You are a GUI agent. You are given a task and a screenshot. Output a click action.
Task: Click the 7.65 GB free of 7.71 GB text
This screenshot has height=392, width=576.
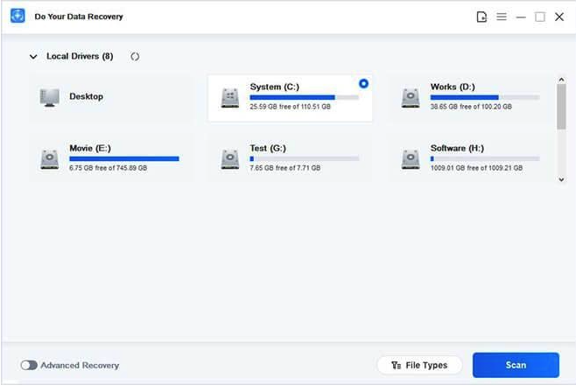[285, 168]
